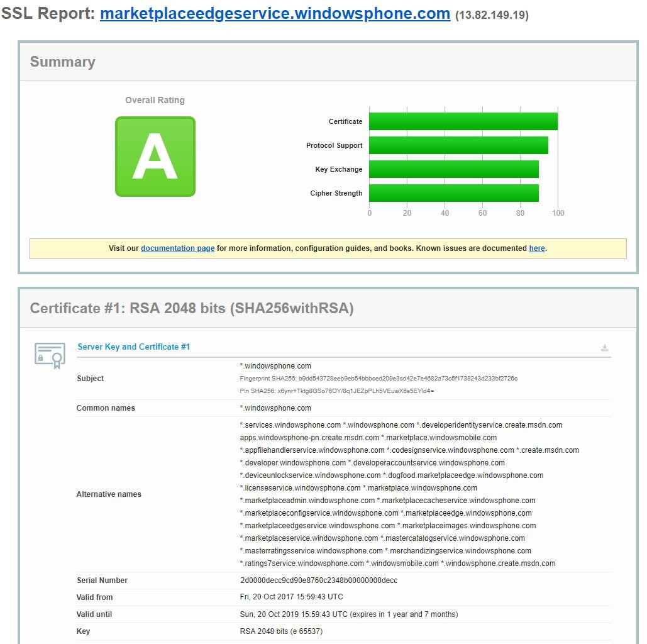This screenshot has height=644, width=647.
Task: Select *.marketplaceadmin.windowsphone.com alternative name
Action: [x=307, y=501]
